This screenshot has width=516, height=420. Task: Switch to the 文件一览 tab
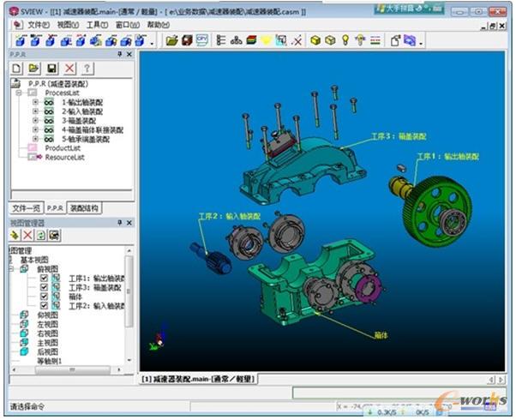point(26,207)
